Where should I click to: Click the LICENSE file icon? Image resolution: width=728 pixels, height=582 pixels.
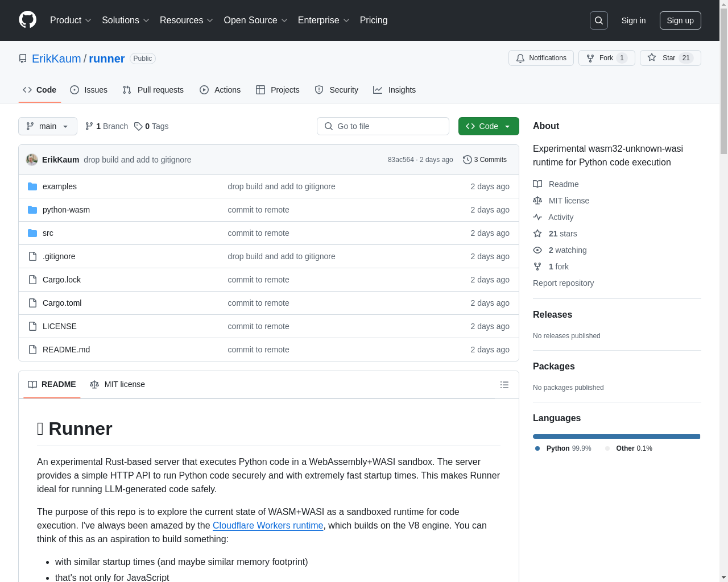[32, 326]
